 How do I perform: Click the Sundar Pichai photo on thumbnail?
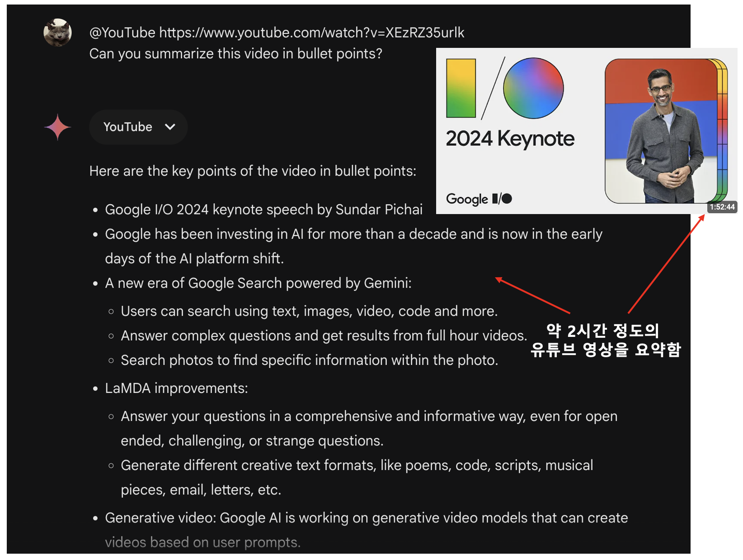click(662, 131)
